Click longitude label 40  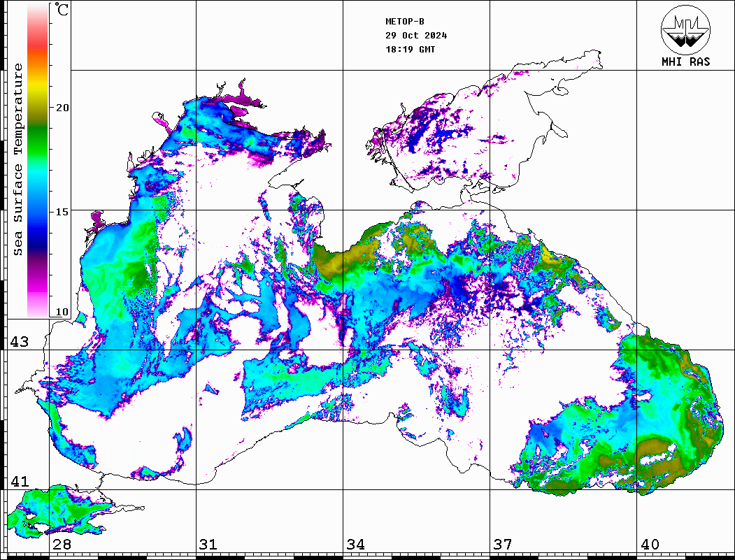[x=650, y=545]
